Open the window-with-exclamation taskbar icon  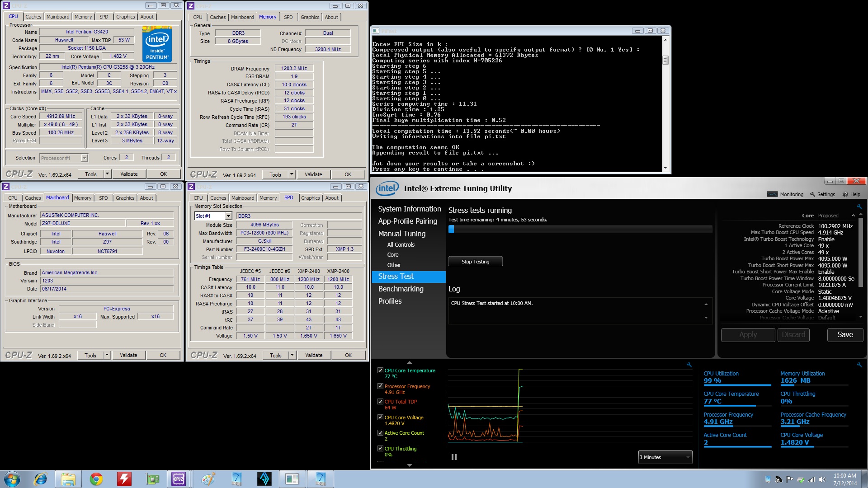point(292,479)
